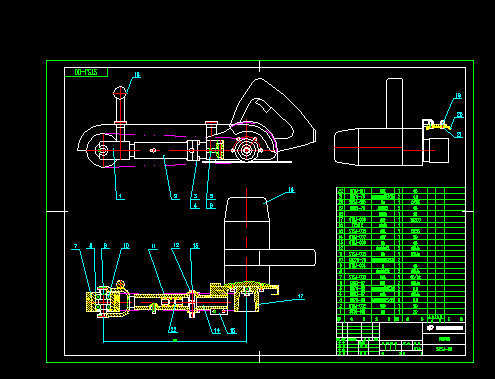Image resolution: width=495 pixels, height=379 pixels.
Task: Click part balloon number 5
Action: point(211,196)
